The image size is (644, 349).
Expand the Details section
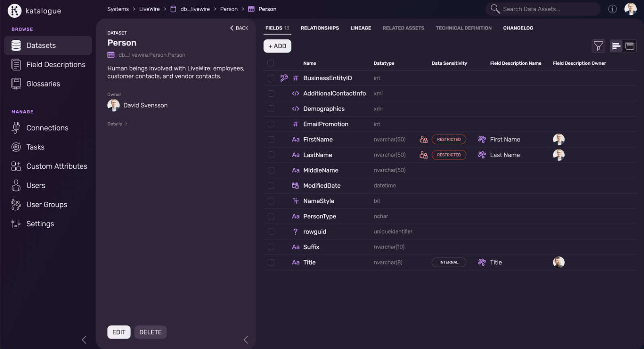tap(117, 124)
